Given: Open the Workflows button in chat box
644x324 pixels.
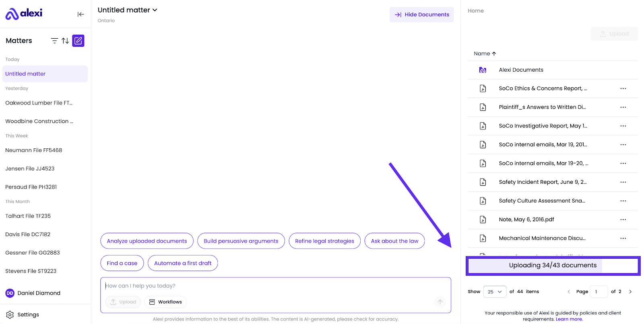Looking at the screenshot, I should (165, 302).
